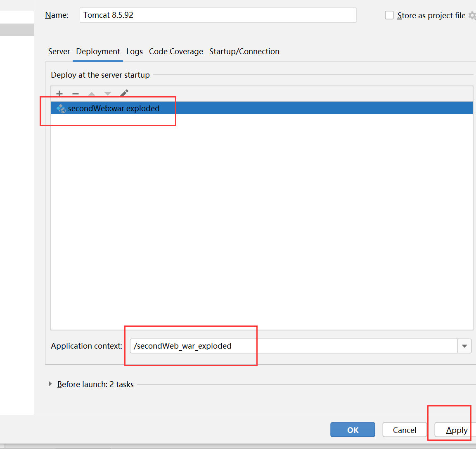476x449 pixels.
Task: Apply the configuration changes
Action: tap(455, 430)
